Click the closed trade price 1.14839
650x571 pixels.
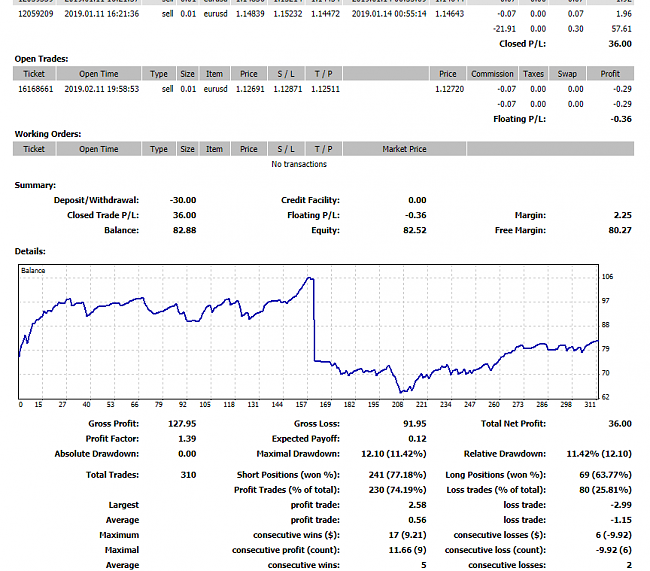tap(250, 14)
